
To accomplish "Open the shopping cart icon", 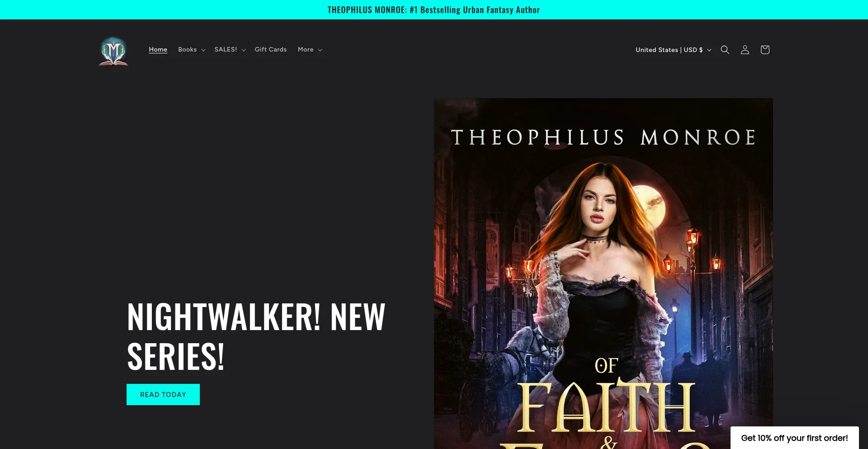I will click(x=764, y=50).
